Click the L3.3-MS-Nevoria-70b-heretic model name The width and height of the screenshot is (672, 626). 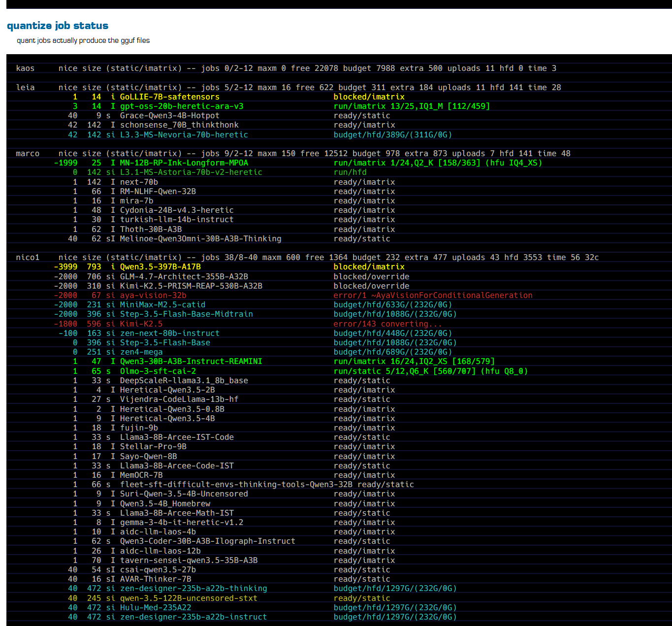point(184,135)
